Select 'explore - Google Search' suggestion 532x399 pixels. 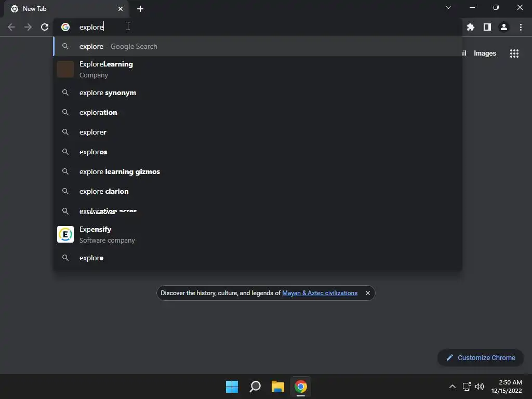pyautogui.click(x=258, y=46)
